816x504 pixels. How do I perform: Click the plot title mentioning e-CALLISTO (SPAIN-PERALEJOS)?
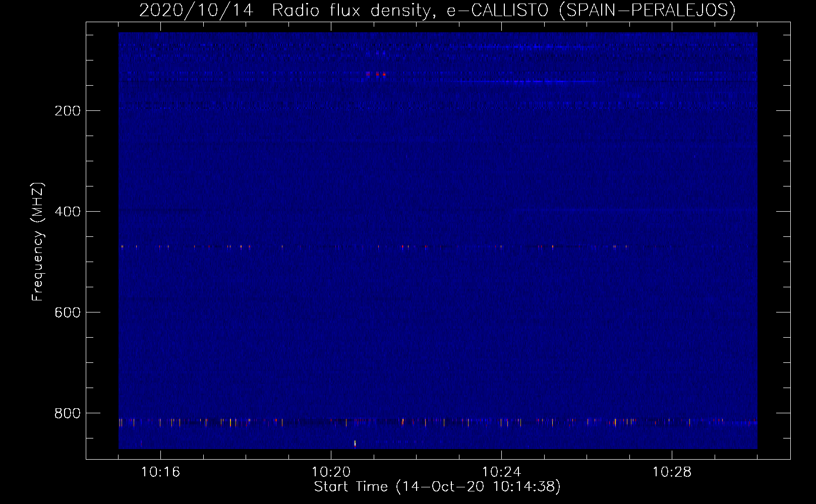pos(437,10)
